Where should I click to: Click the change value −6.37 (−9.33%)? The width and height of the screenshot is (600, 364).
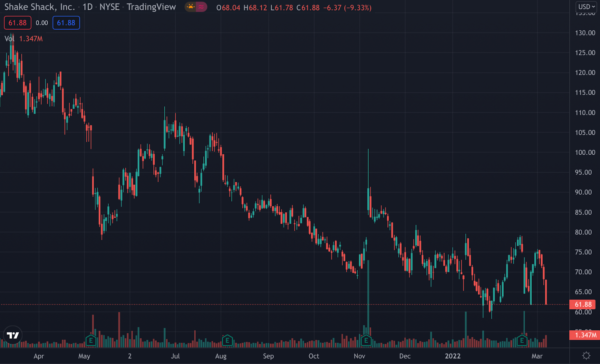coord(347,7)
